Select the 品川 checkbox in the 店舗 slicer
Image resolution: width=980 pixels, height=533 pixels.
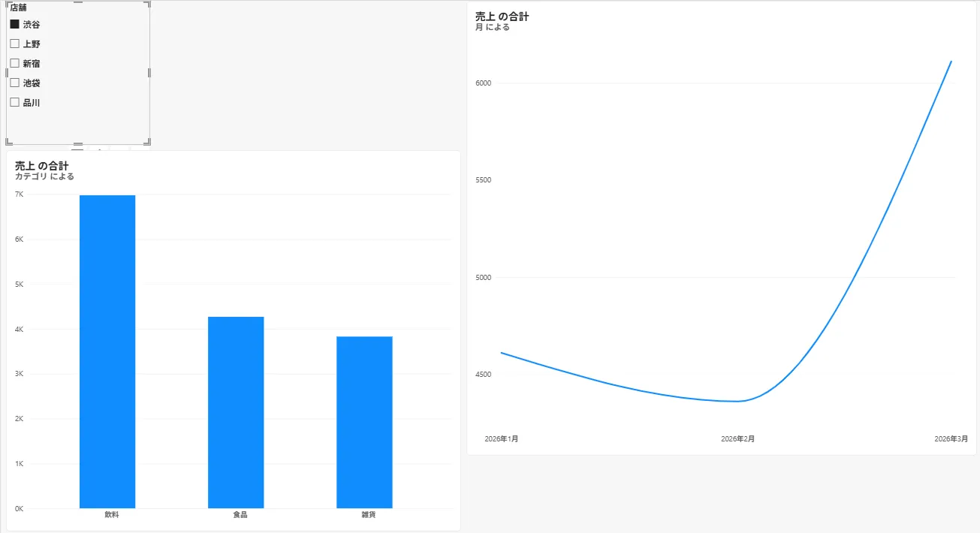click(x=14, y=103)
